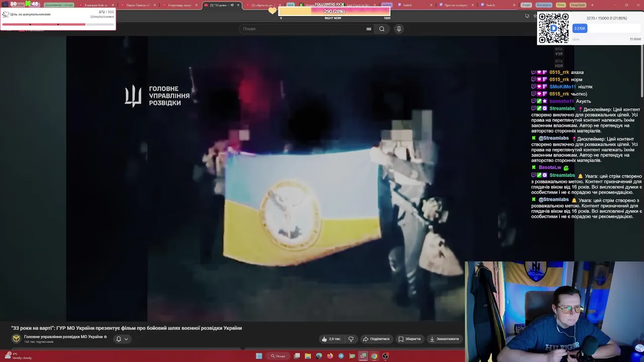644x362 pixels.
Task: Open File Explorer from the taskbar
Action: 308,356
